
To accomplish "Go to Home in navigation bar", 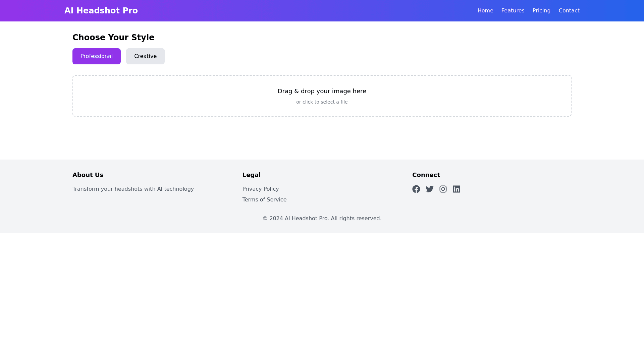I will coord(485,11).
